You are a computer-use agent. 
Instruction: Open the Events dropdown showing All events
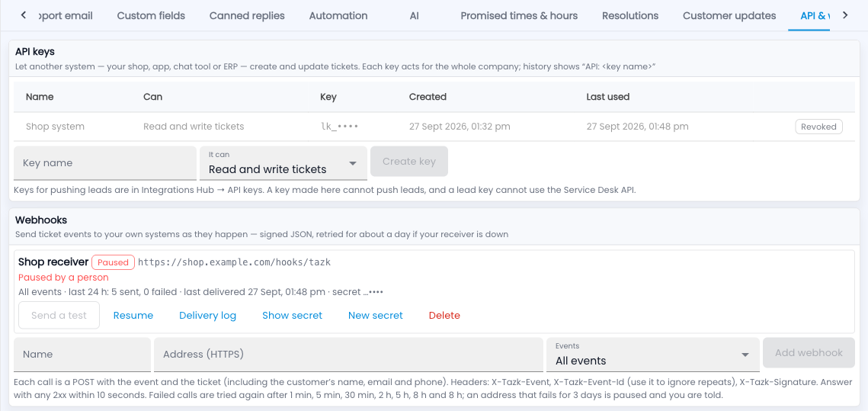[653, 355]
